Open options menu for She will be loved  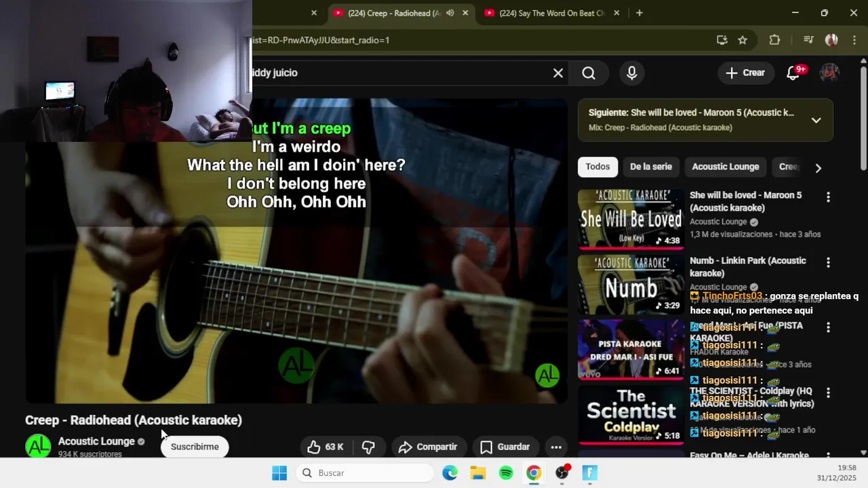coord(828,197)
